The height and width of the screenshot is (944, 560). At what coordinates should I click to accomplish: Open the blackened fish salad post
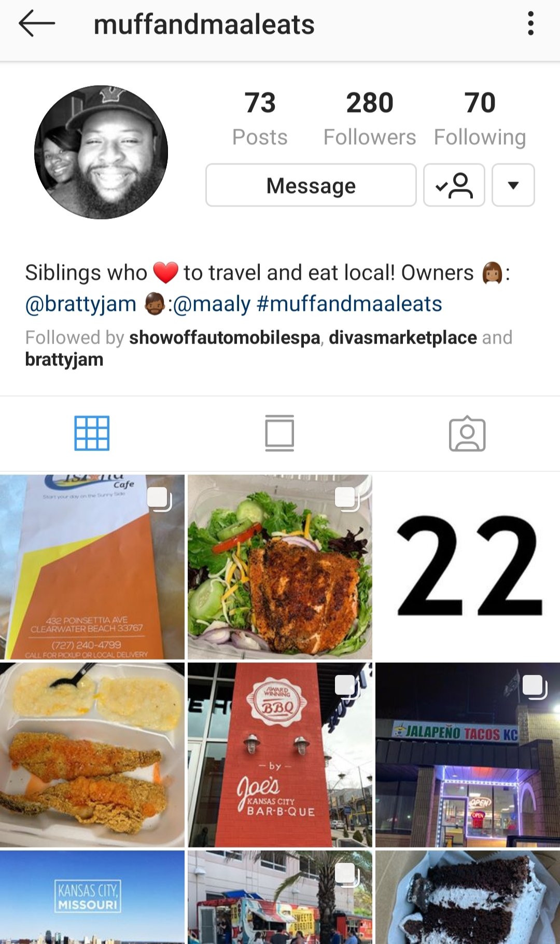tap(280, 567)
